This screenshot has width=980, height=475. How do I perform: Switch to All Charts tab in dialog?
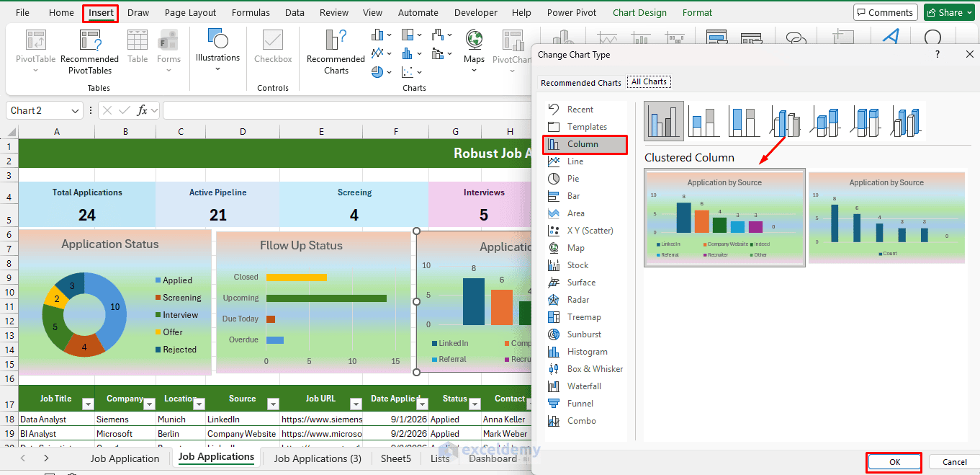click(x=649, y=82)
